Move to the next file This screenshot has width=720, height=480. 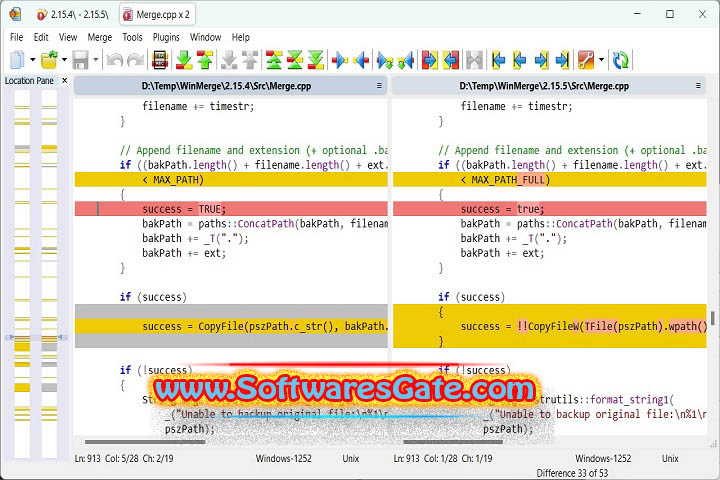(x=541, y=60)
